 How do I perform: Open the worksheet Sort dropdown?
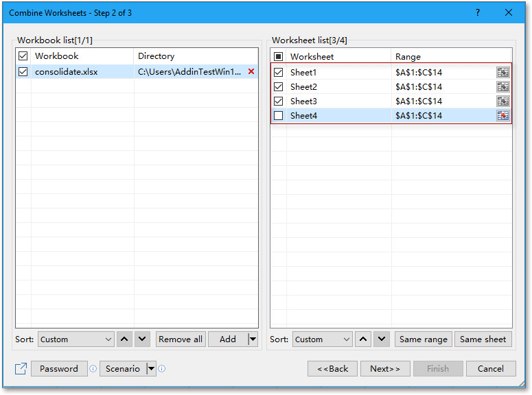[323, 339]
